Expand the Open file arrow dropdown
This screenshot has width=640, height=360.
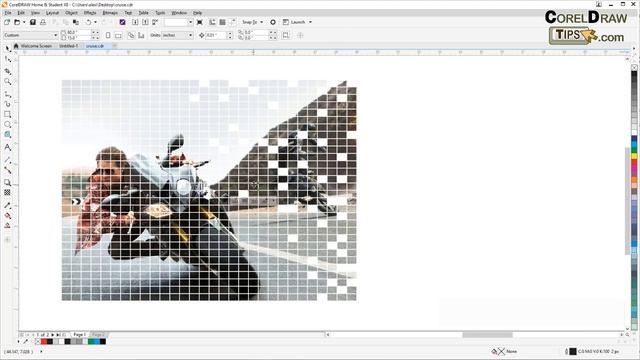[x=24, y=22]
